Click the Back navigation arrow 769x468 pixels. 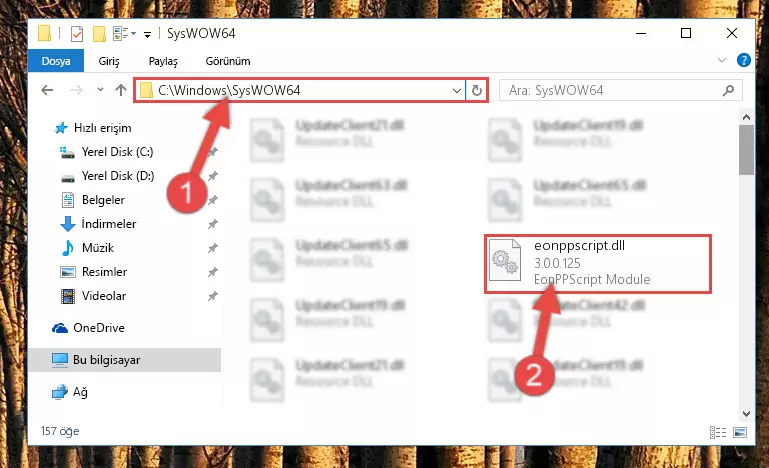coord(47,90)
